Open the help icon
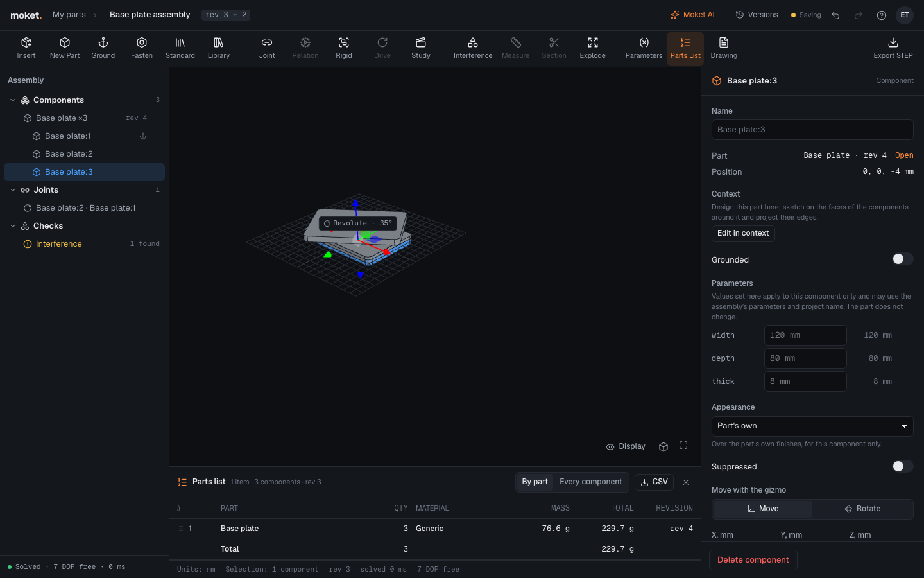 [x=882, y=15]
